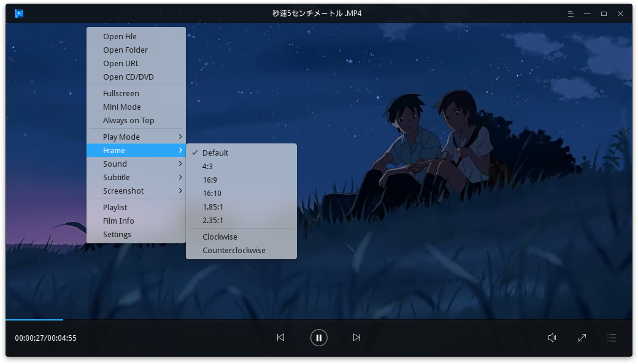The width and height of the screenshot is (638, 364).
Task: Enter fullscreen using the expand-arrows icon
Action: 582,338
